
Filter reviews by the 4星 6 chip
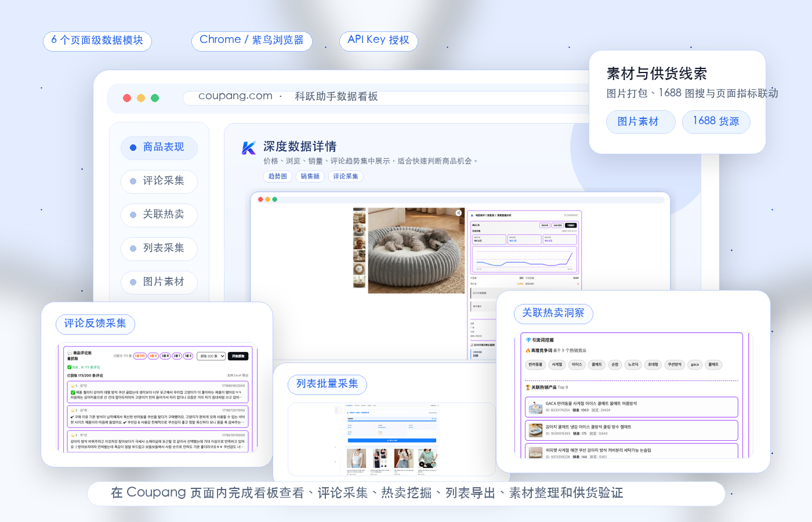point(153,356)
